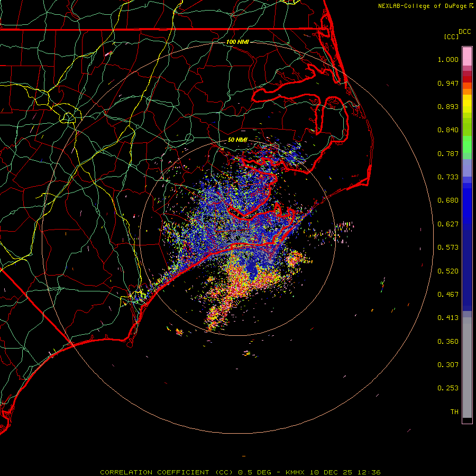Select the 0.787 scale value

coord(448,153)
